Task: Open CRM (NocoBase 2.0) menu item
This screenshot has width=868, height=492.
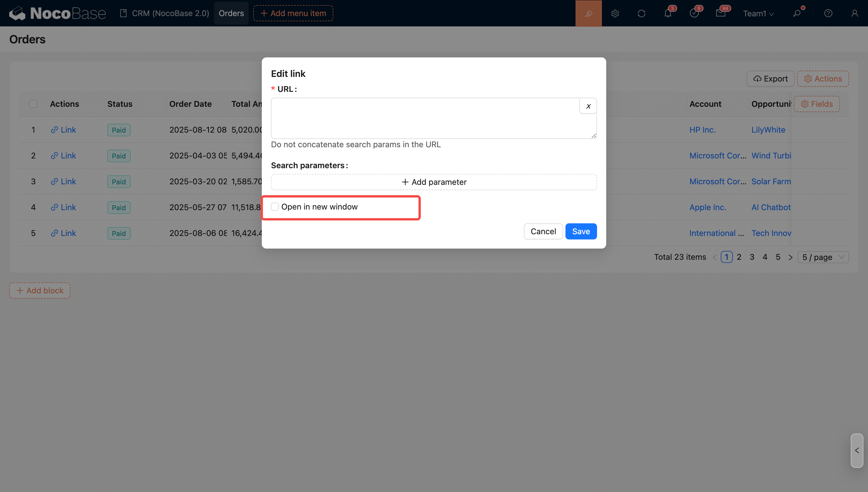Action: [164, 13]
